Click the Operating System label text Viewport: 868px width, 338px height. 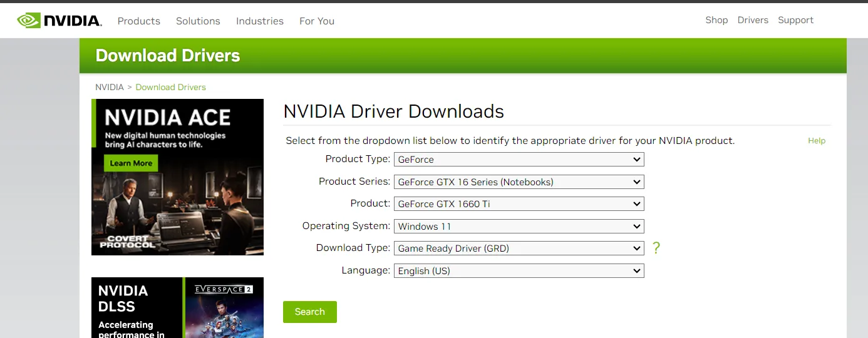346,226
